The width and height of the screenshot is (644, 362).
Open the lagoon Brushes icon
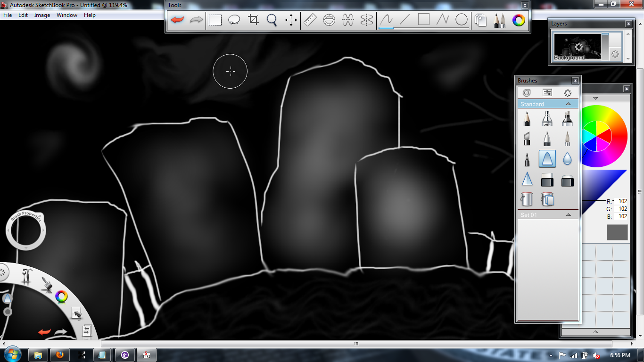tap(46, 284)
